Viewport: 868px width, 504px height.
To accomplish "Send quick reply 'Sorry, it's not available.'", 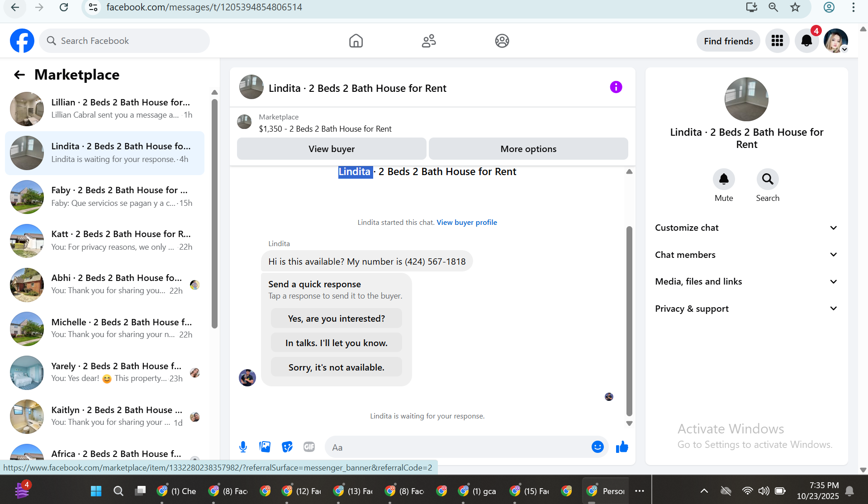I will click(x=336, y=367).
